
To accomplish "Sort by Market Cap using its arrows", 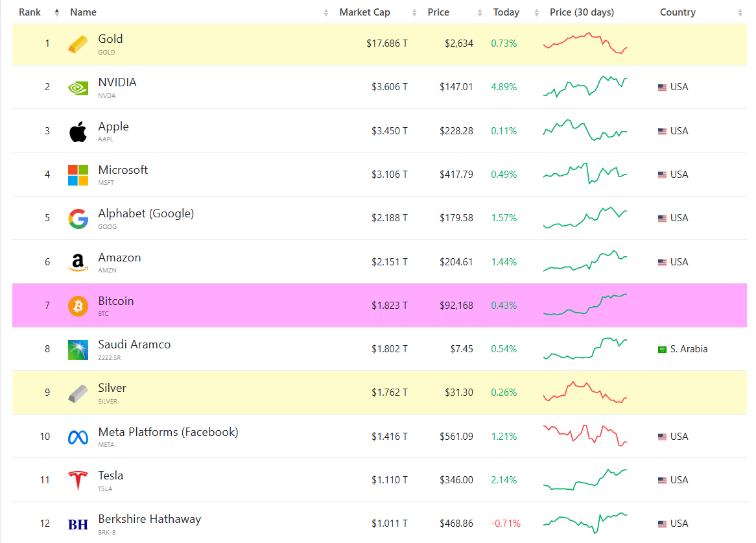I will point(414,12).
